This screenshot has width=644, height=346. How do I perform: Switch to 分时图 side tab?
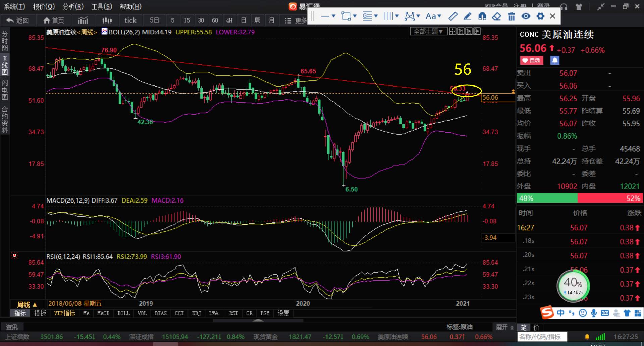pos(5,41)
